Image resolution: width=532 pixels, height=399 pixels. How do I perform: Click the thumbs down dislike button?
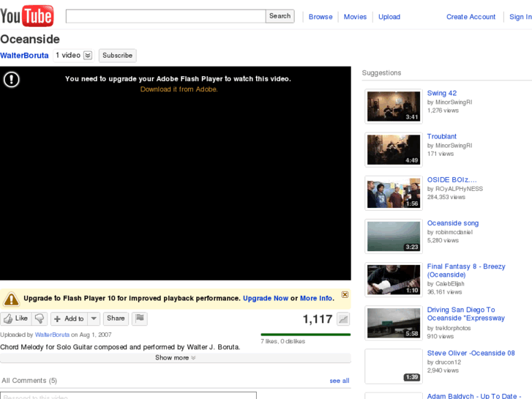40,318
